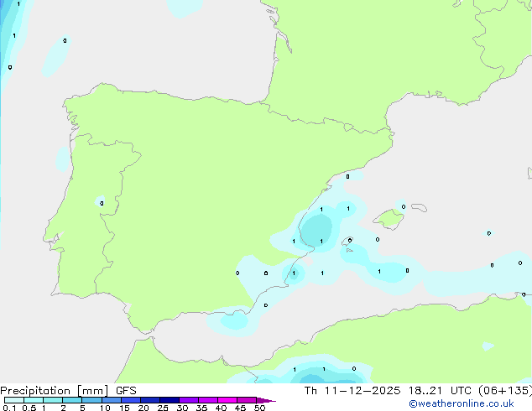
Task: Select the 2–5 mm legend color swatch
Action: (x=72, y=401)
